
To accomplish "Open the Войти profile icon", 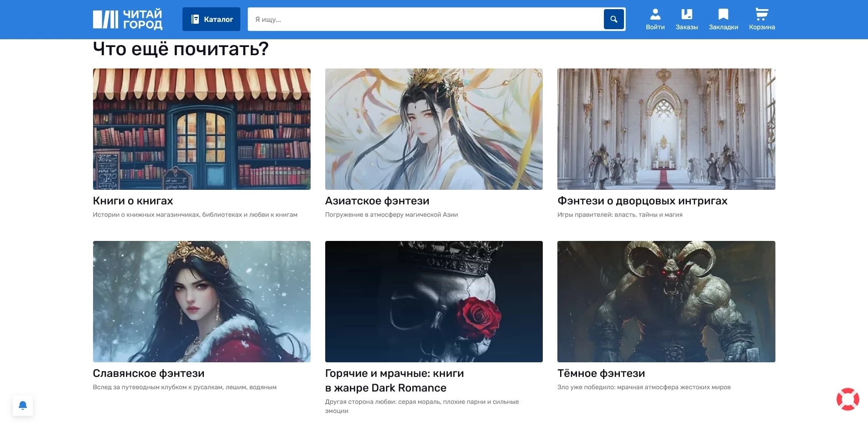I will 655,19.
